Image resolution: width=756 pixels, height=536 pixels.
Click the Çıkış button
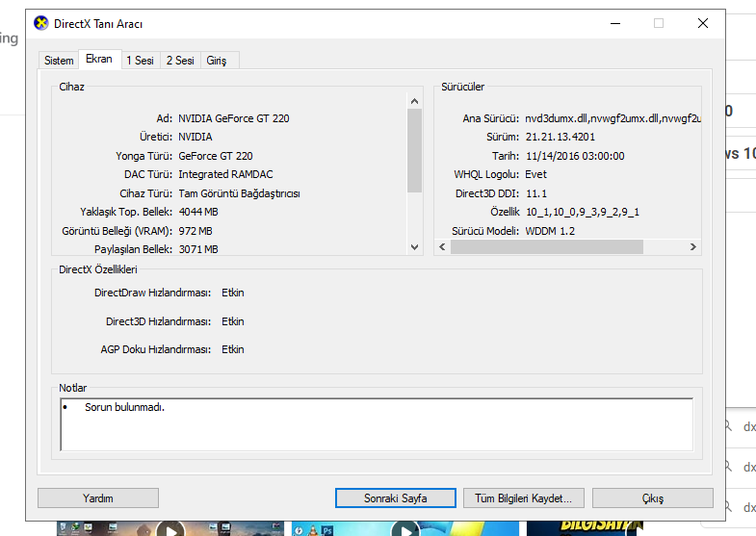point(653,498)
